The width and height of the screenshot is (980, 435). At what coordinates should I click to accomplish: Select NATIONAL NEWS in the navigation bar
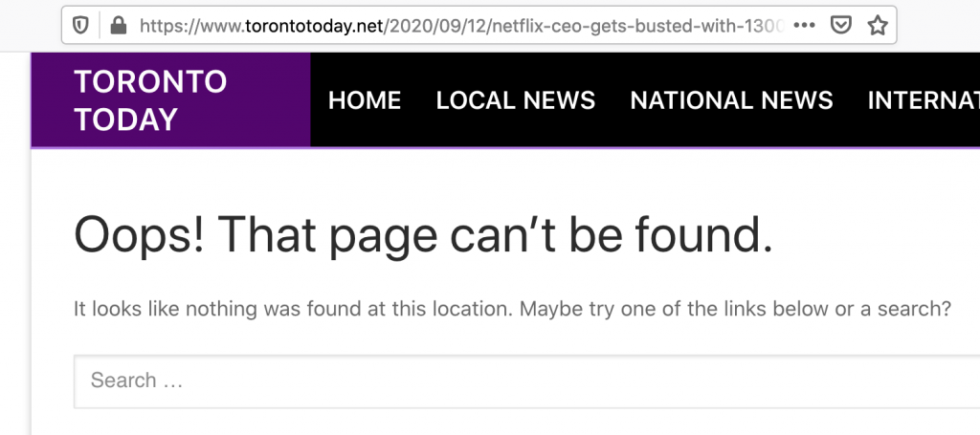731,100
